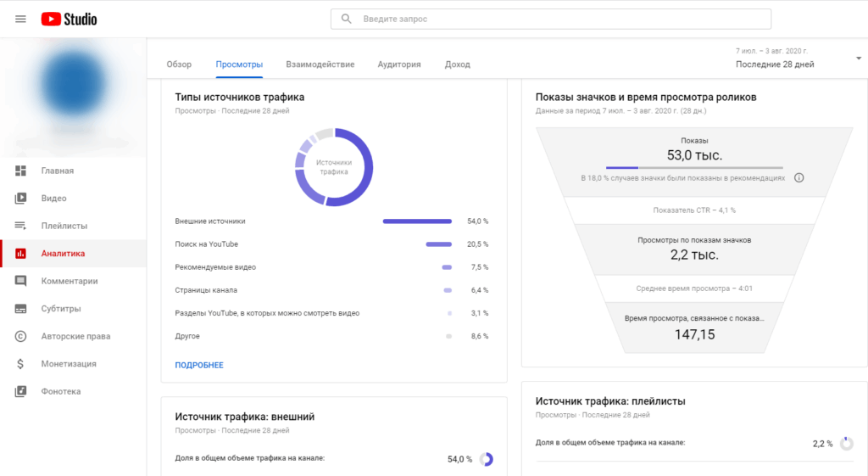Viewport: 868px width, 476px height.
Task: Click the Среднее время просмотра – 4:01 text
Action: tap(694, 288)
